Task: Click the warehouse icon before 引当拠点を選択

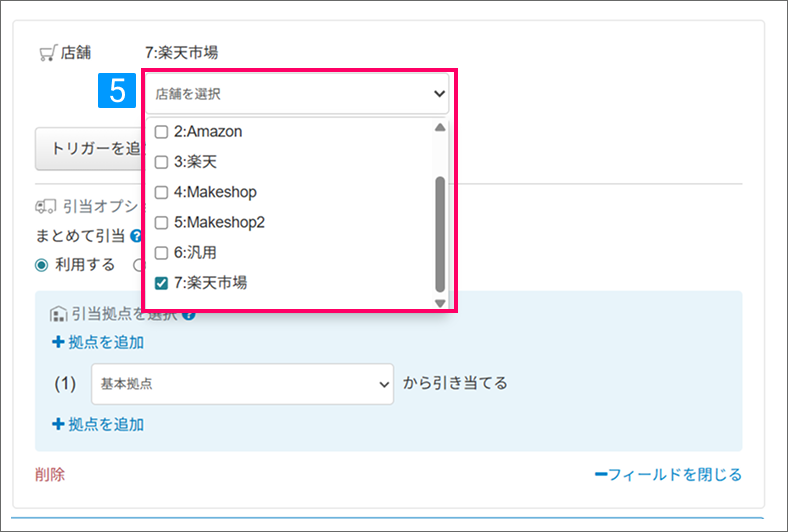Action: tap(57, 314)
